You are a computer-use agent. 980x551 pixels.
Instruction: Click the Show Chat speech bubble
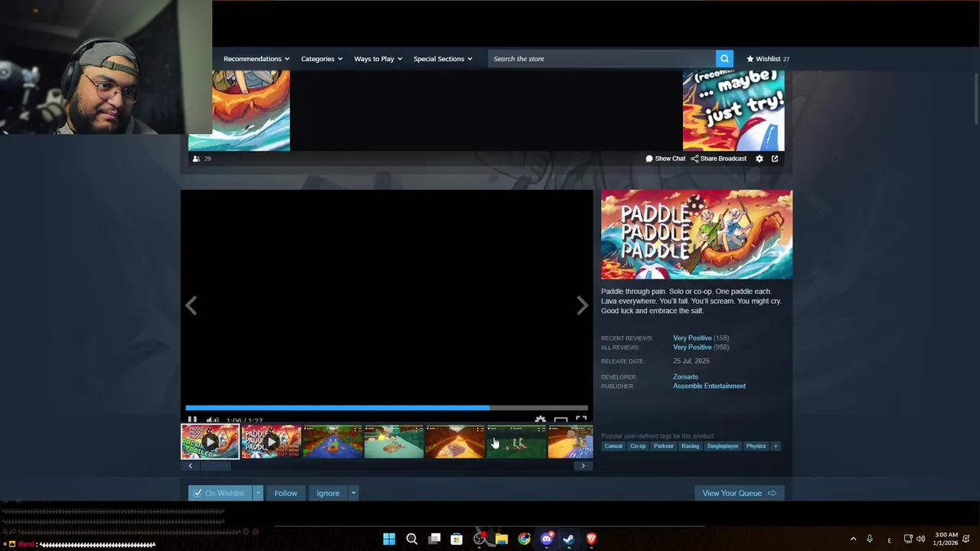pyautogui.click(x=665, y=158)
